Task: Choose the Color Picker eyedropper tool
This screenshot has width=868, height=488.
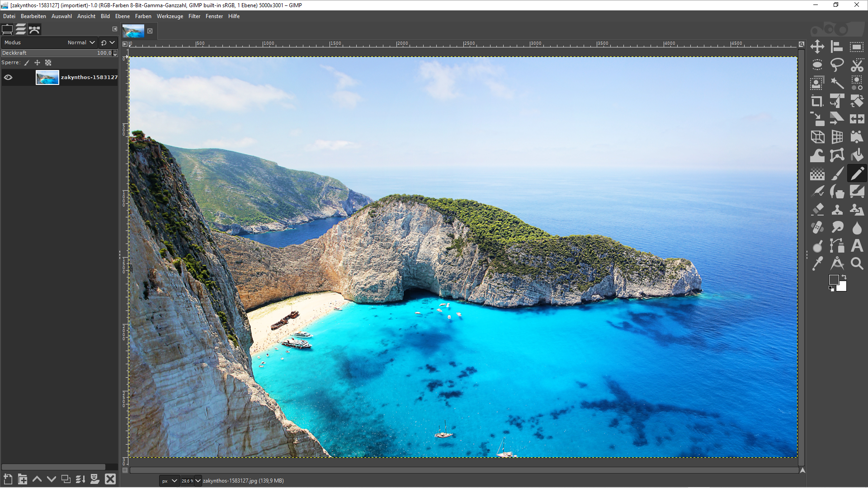Action: click(817, 264)
